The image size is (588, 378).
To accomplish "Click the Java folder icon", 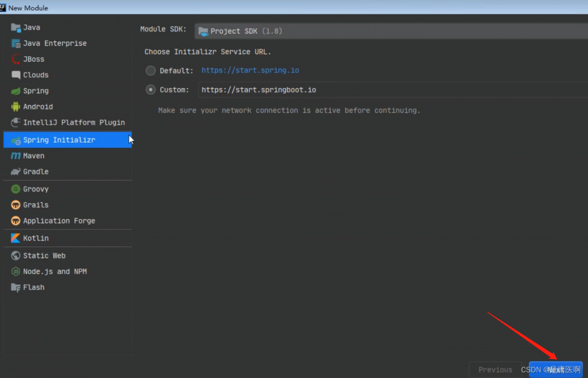I will click(x=16, y=28).
